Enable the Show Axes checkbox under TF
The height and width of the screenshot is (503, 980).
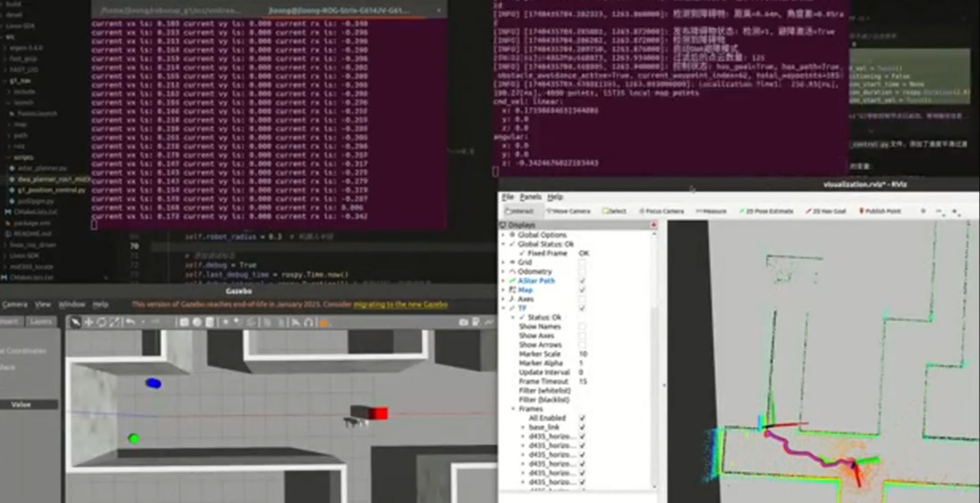(583, 336)
